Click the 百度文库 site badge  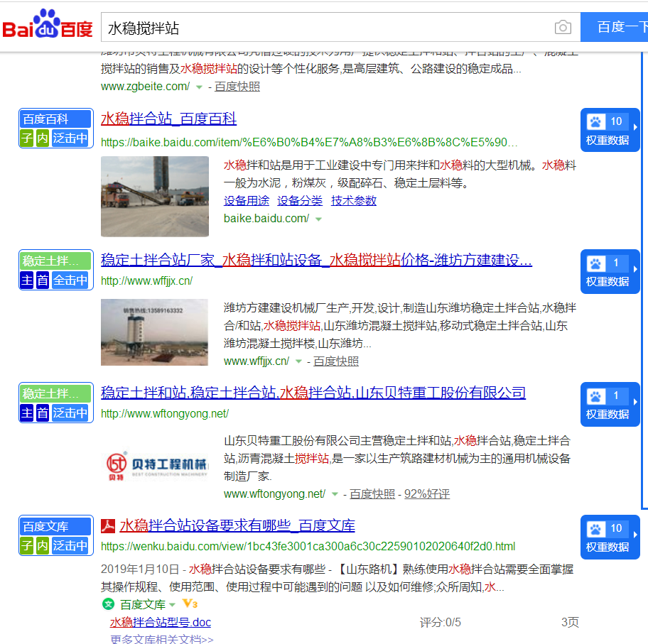55,527
